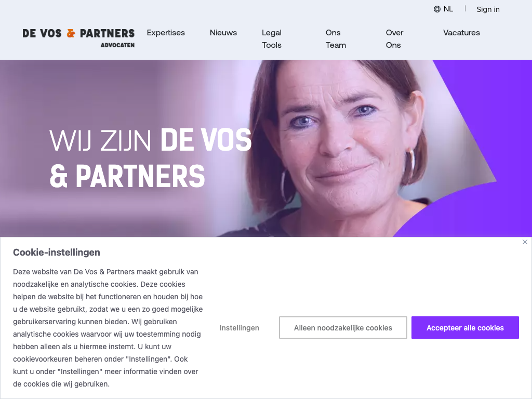532x399 pixels.
Task: Open the NL language selector
Action: click(x=444, y=9)
